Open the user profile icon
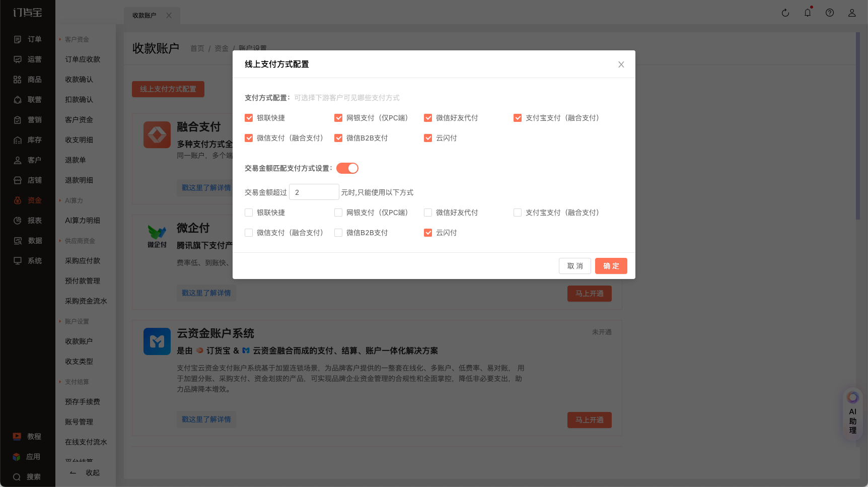This screenshot has width=868, height=487. 852,13
